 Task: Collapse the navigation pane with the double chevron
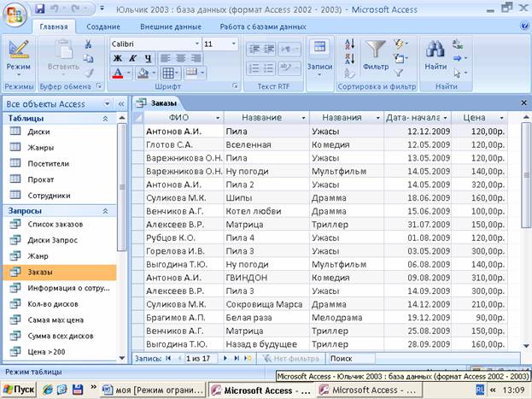(121, 104)
